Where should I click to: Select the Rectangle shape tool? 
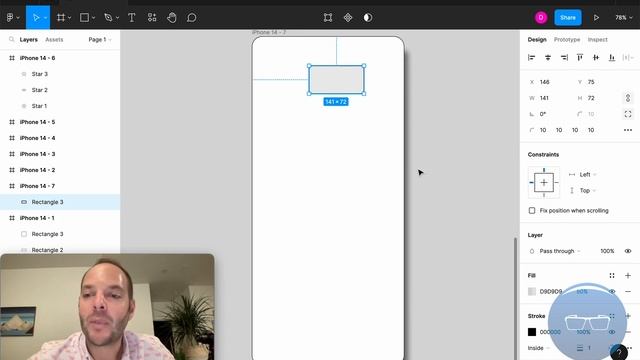pos(84,18)
